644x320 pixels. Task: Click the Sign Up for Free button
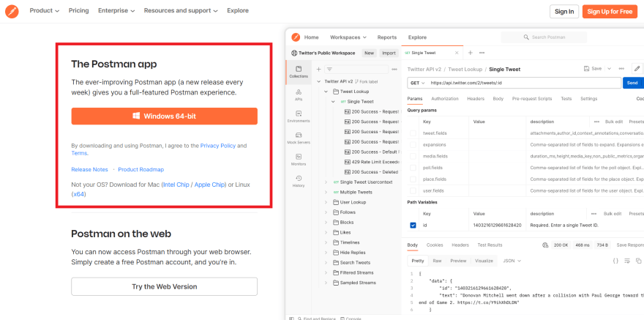[610, 12]
